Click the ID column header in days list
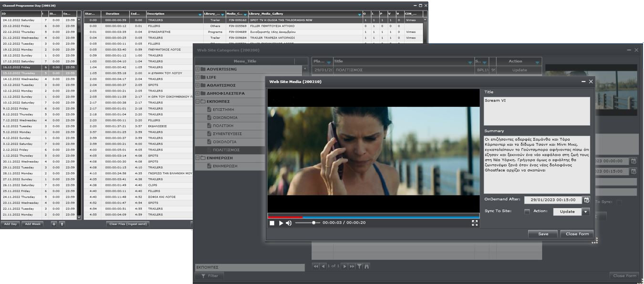This screenshot has width=644, height=284. (x=21, y=14)
